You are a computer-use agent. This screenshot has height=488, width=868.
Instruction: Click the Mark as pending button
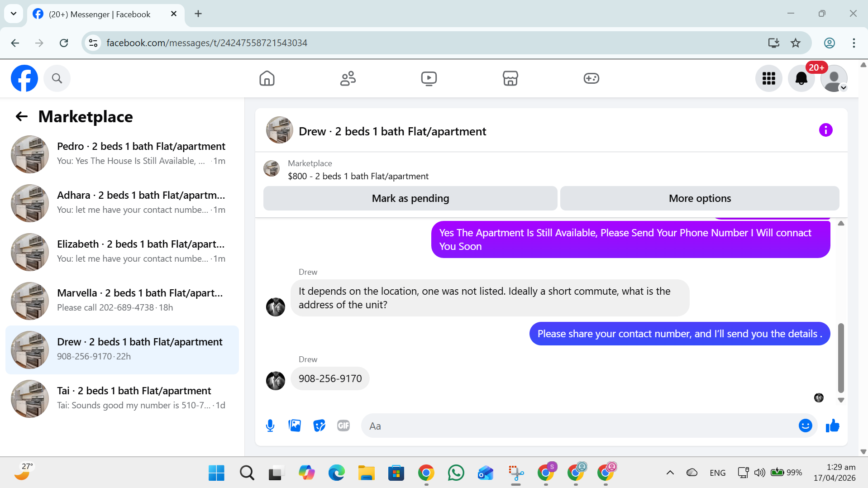410,198
